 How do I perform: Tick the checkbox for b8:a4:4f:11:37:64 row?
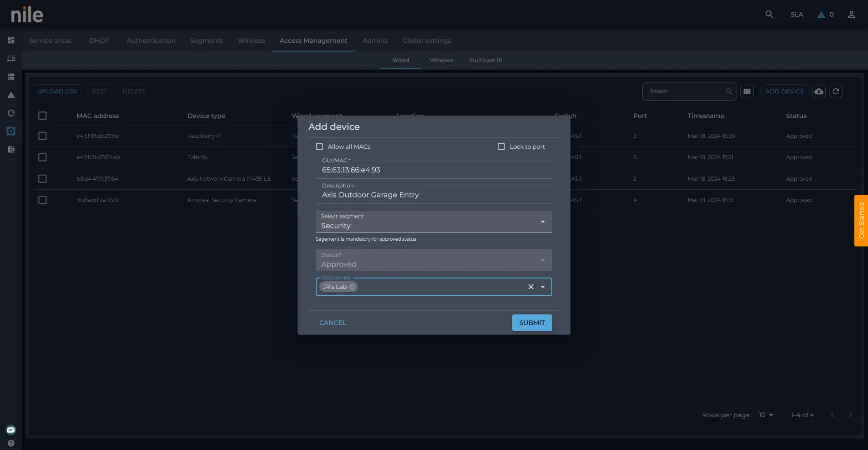(x=42, y=179)
